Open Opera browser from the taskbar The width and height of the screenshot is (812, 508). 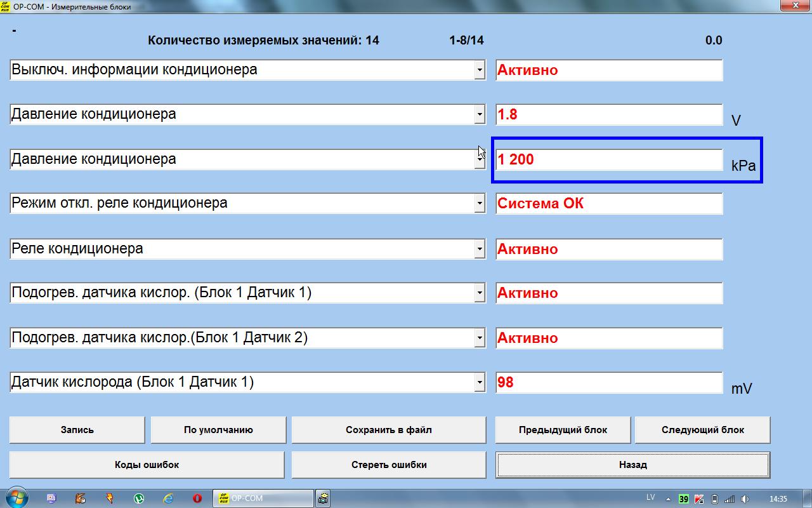[x=197, y=498]
